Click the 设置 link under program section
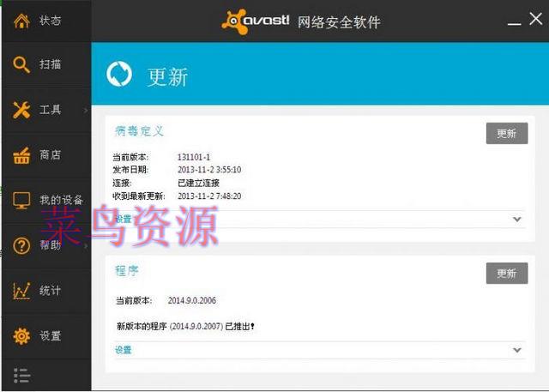 click(x=124, y=350)
